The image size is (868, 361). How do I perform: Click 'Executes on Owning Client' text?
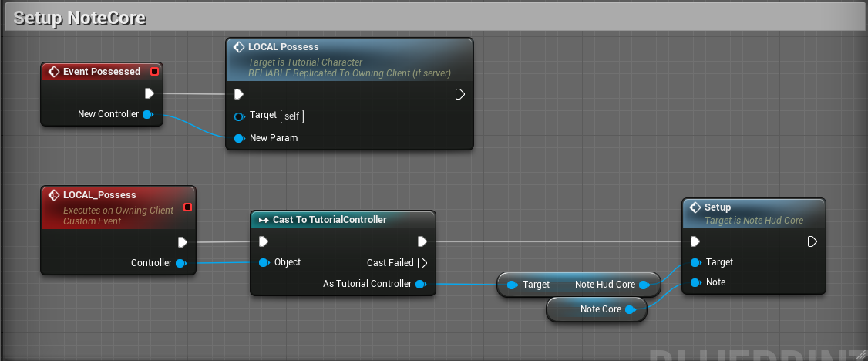coord(119,211)
